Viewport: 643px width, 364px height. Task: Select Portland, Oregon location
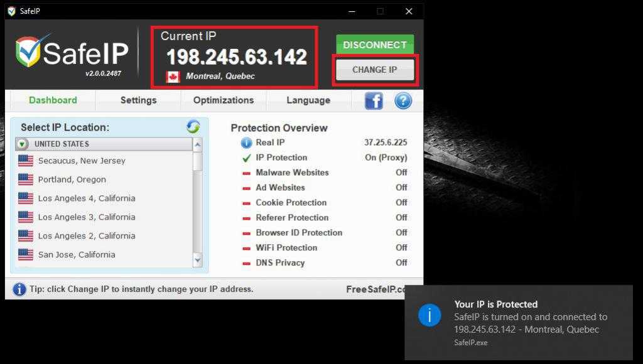coord(72,179)
